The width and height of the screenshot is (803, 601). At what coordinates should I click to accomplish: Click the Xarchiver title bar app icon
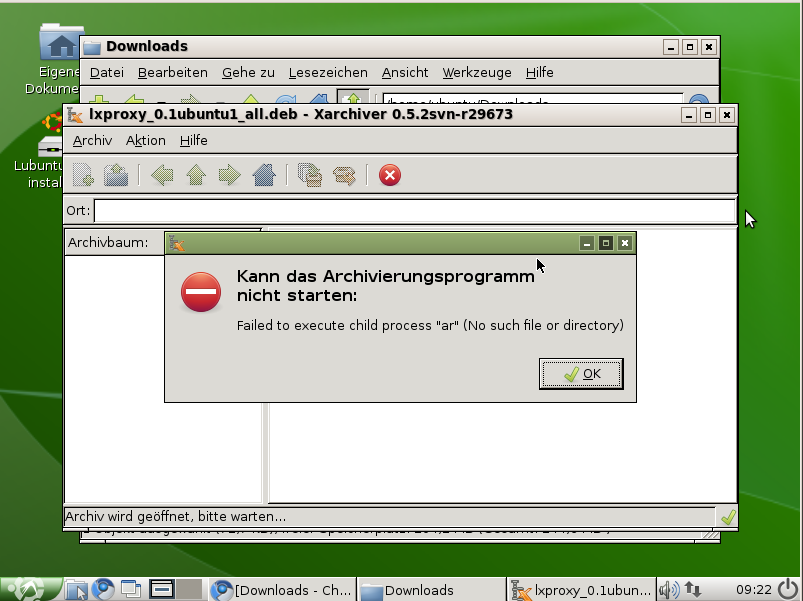tap(75, 115)
